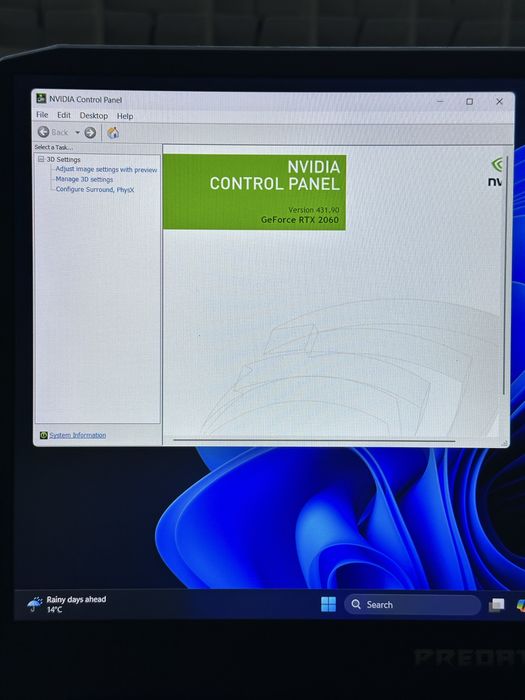Open the Help menu
Image resolution: width=525 pixels, height=700 pixels.
pos(125,116)
